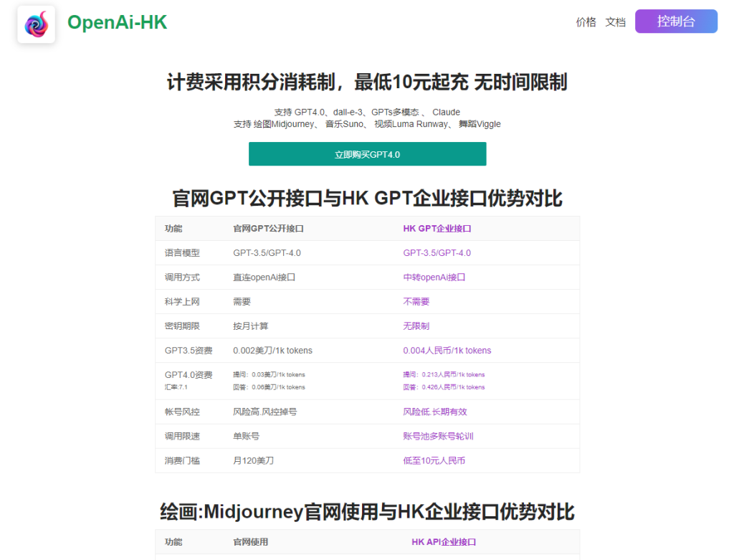Select the HK API企业接口 column header
This screenshot has width=734, height=560.
coord(444,542)
